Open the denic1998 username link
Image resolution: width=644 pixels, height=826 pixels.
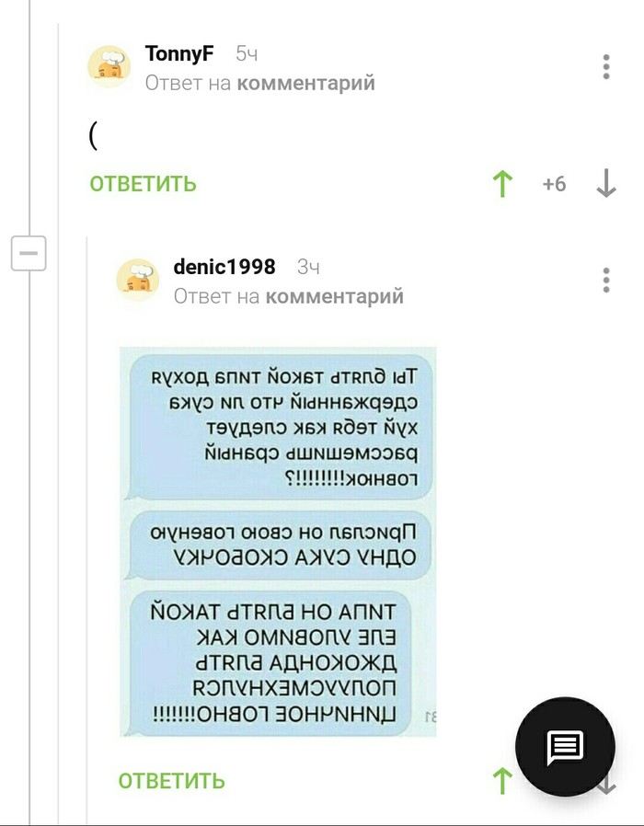[x=224, y=267]
